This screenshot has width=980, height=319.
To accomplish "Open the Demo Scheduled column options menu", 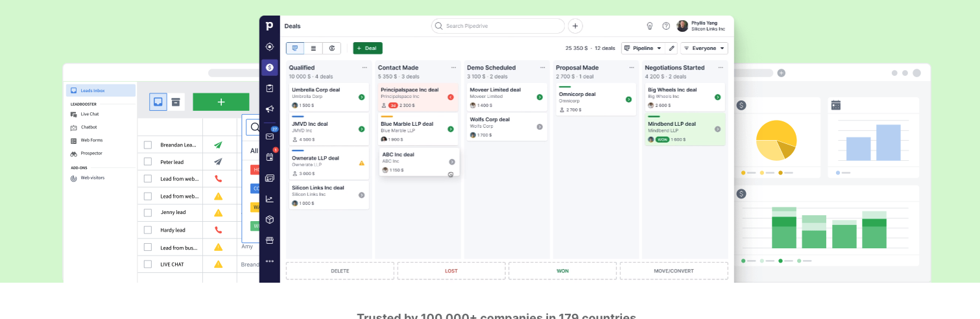I will tap(542, 67).
